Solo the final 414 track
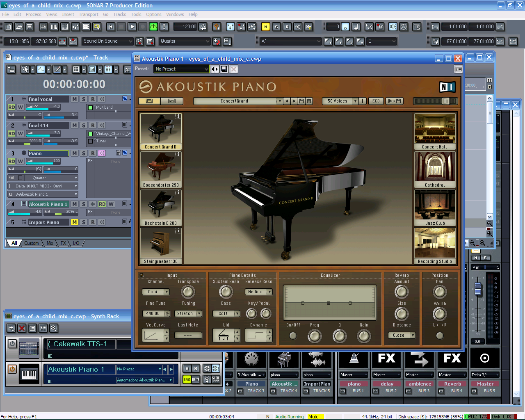525x420 pixels. pyautogui.click(x=84, y=125)
